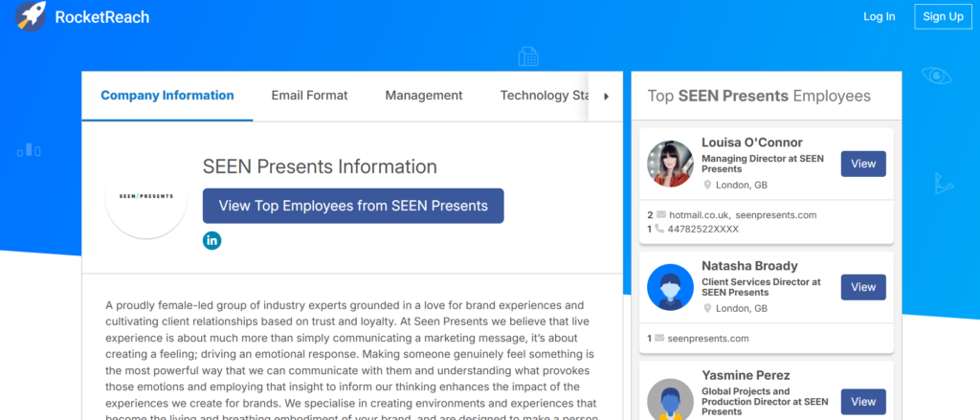Image resolution: width=980 pixels, height=420 pixels.
Task: Click the name Natasha Broady
Action: point(749,266)
